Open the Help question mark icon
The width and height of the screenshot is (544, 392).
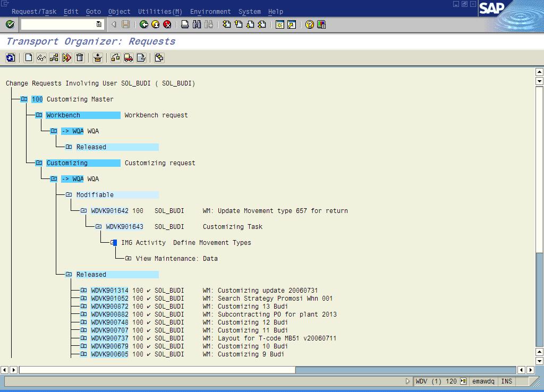[309, 24]
